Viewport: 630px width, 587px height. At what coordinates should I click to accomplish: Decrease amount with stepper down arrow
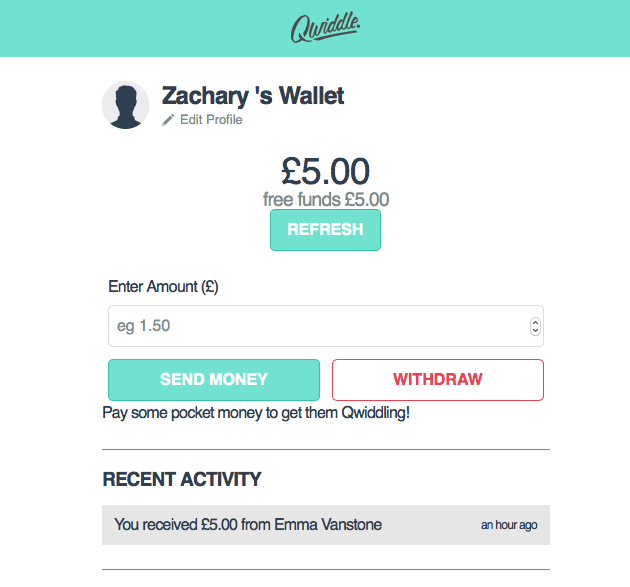(x=535, y=330)
